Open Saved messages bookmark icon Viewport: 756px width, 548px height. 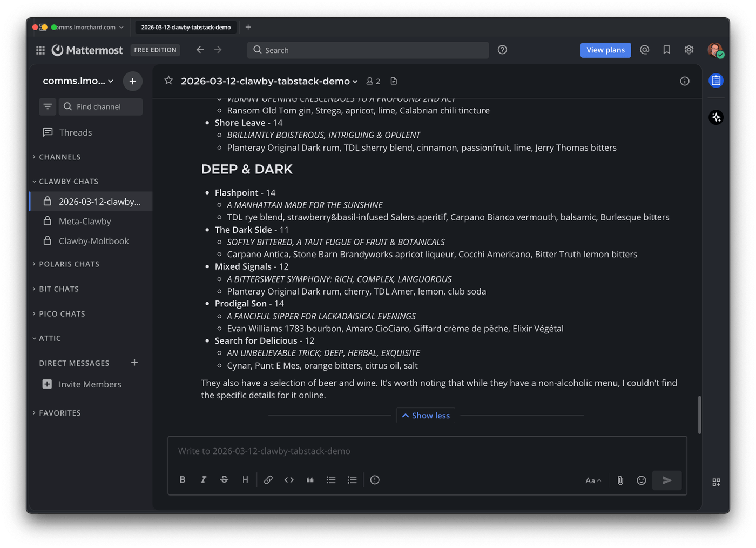667,50
